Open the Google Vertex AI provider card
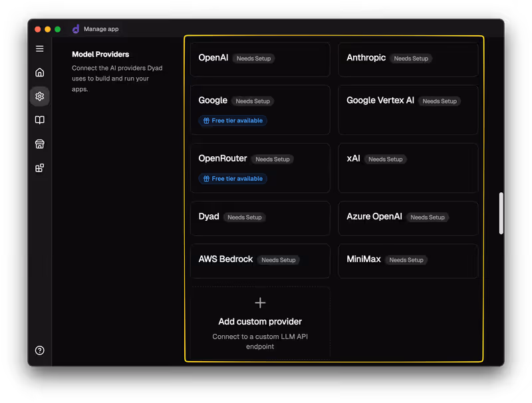Viewport: 532px width, 403px height. [408, 110]
